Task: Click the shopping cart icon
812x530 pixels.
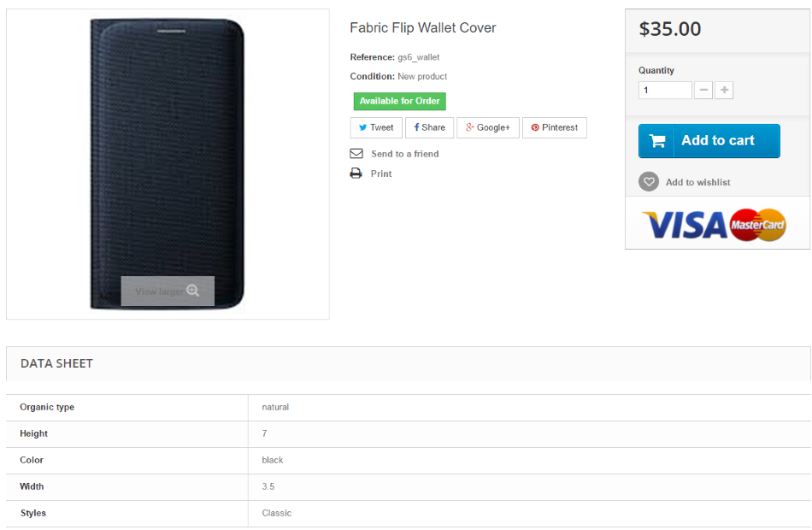Action: (656, 141)
